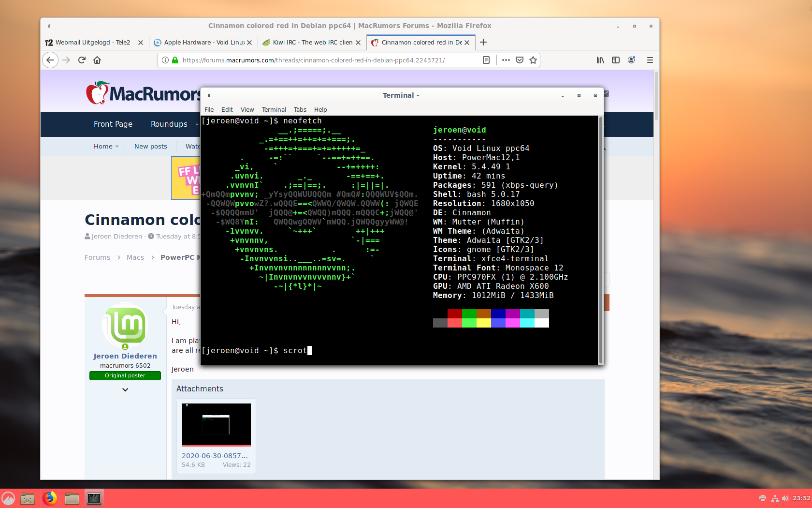Open the printer tray icon
The height and width of the screenshot is (508, 812).
coord(763,498)
